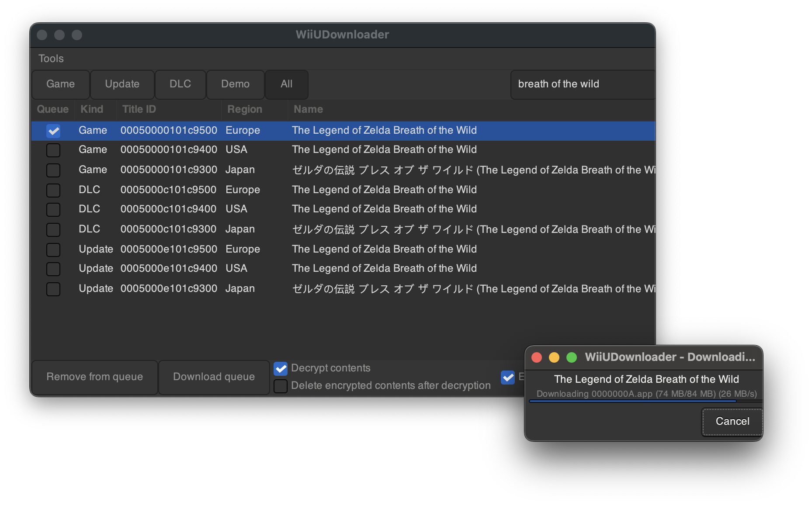Select title ID 00050000101c9300 cell
Viewport: 812px width, 506px height.
click(x=169, y=170)
